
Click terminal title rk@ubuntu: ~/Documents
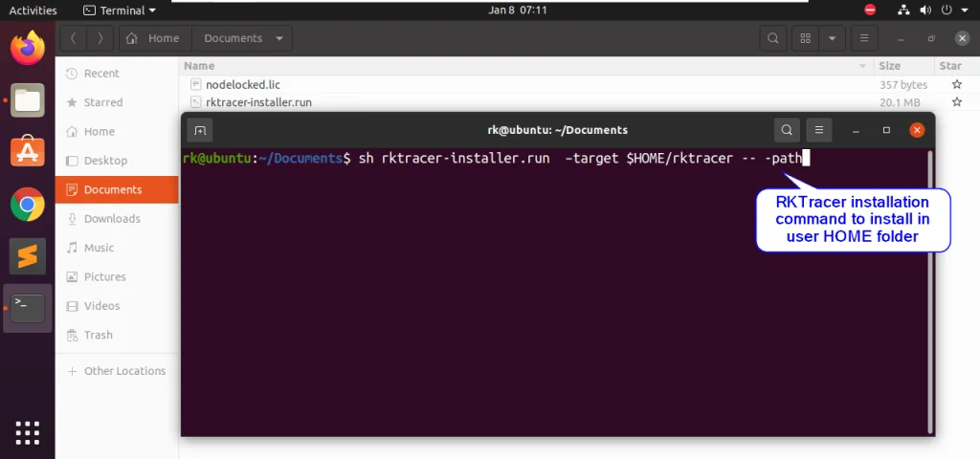pos(558,130)
